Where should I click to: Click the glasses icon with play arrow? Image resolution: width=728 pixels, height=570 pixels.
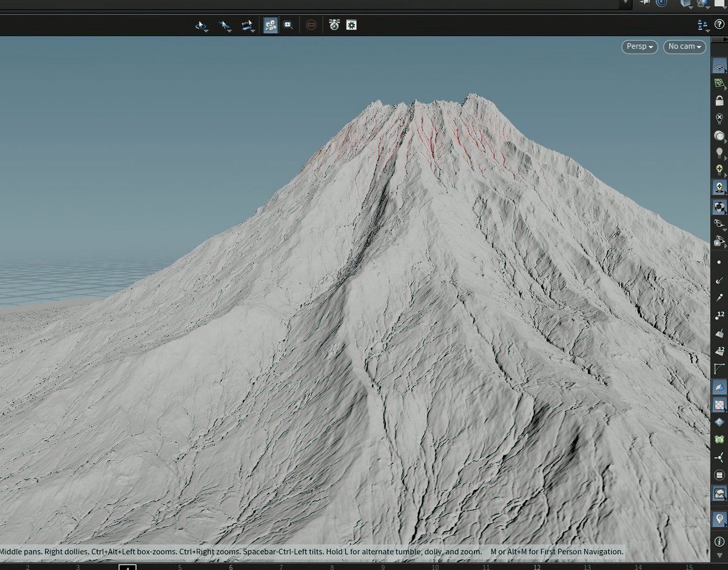pyautogui.click(x=719, y=241)
